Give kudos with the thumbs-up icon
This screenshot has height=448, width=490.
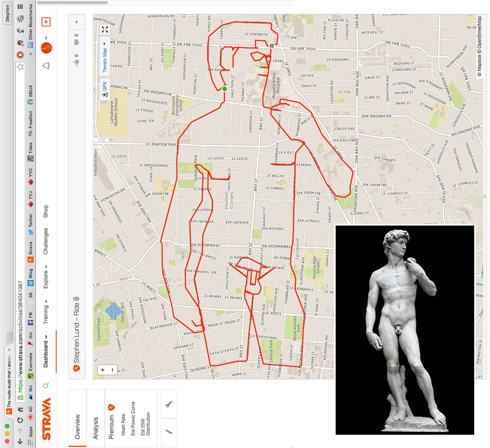pos(76,62)
